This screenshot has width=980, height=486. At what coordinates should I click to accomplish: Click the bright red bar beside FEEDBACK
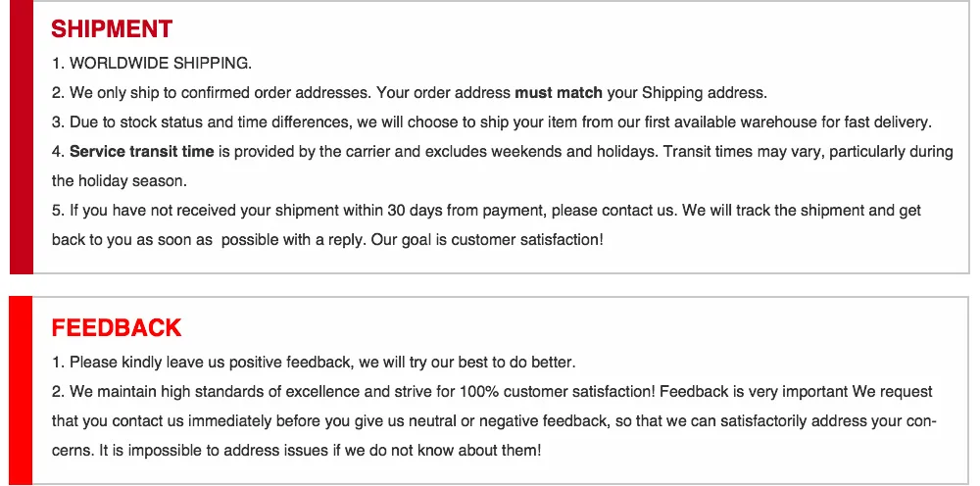[22, 390]
